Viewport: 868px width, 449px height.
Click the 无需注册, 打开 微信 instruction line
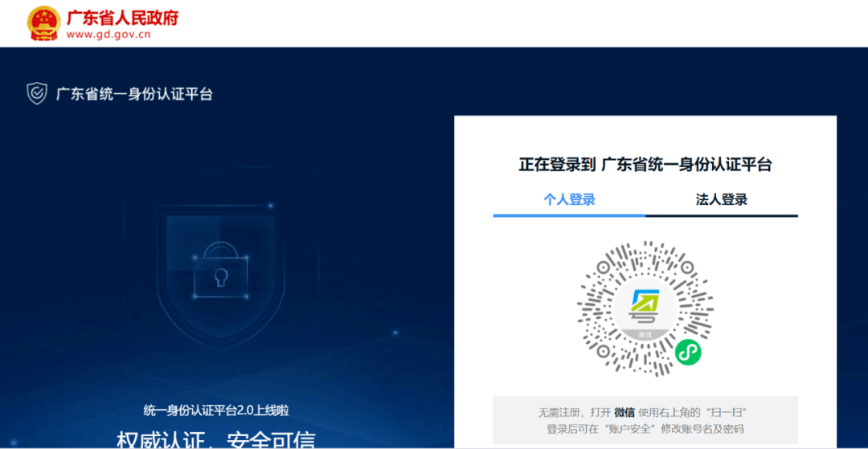[x=643, y=413]
